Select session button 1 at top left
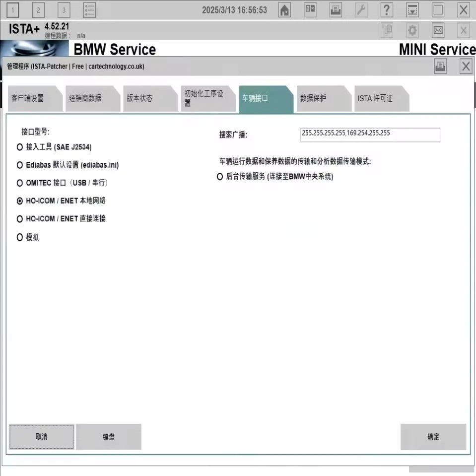Screen dimensions: 476x476 (x=12, y=9)
